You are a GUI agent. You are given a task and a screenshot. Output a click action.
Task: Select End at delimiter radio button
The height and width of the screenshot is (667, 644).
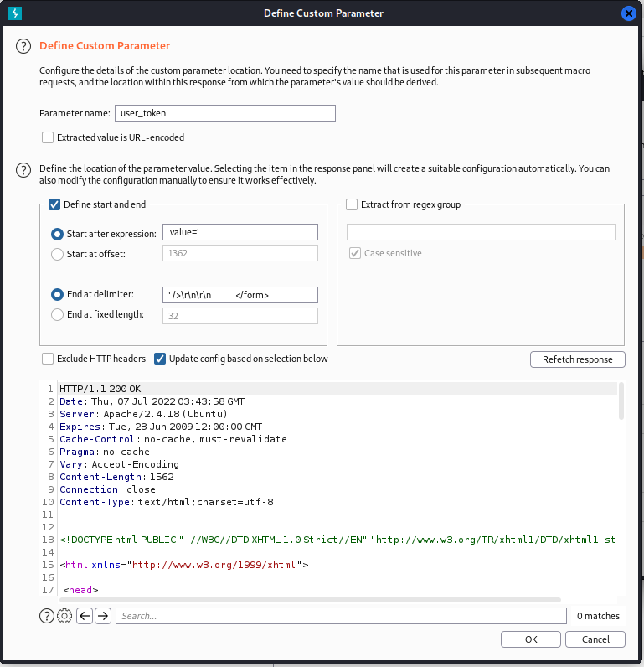[57, 294]
